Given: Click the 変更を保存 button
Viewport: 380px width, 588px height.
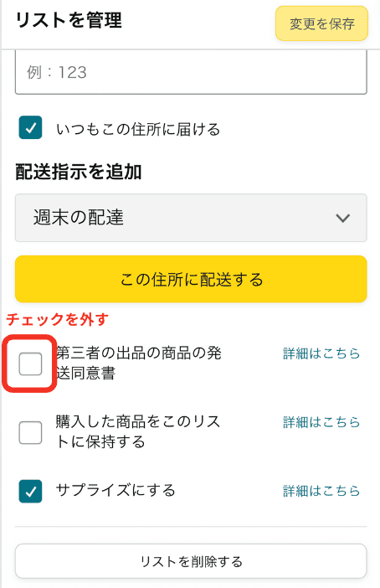Looking at the screenshot, I should click(321, 23).
